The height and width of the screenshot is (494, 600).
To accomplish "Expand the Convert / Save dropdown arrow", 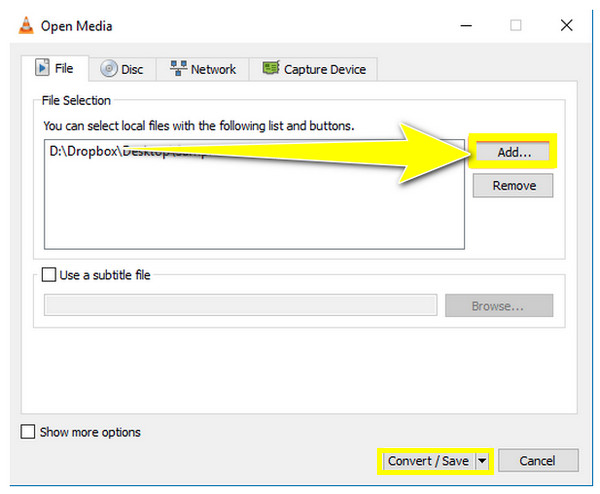I will click(482, 461).
